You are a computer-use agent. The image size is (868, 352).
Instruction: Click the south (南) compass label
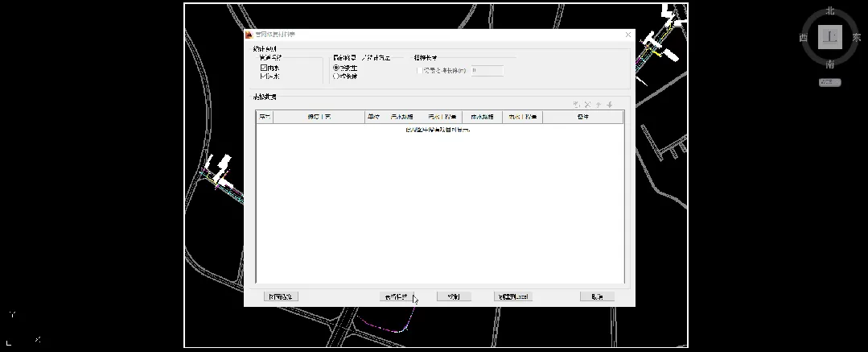[x=829, y=64]
